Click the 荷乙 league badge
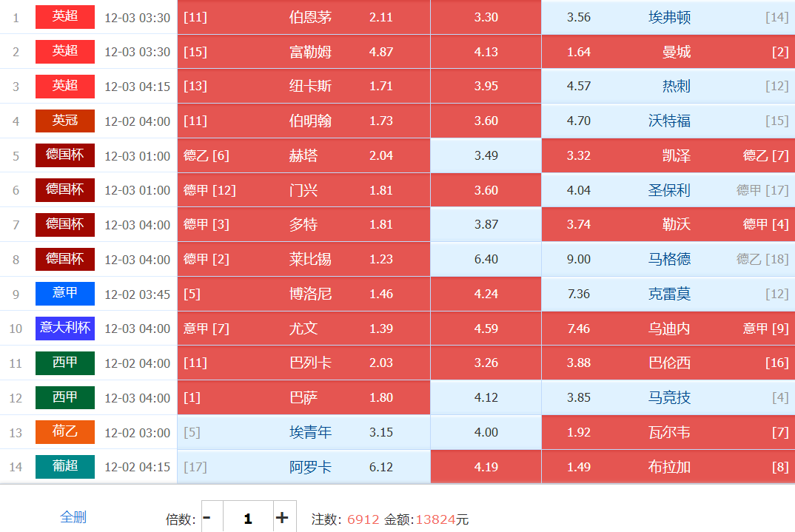 65,432
